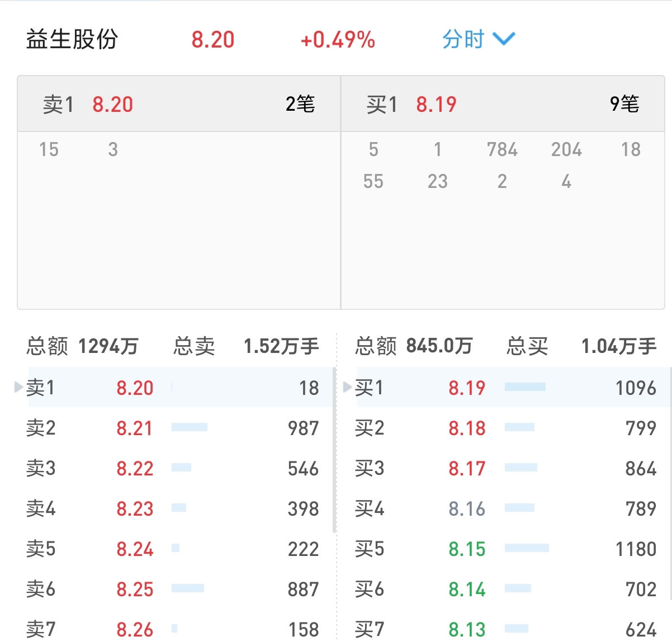
Task: Click the 卖4 price 8.23
Action: (135, 508)
